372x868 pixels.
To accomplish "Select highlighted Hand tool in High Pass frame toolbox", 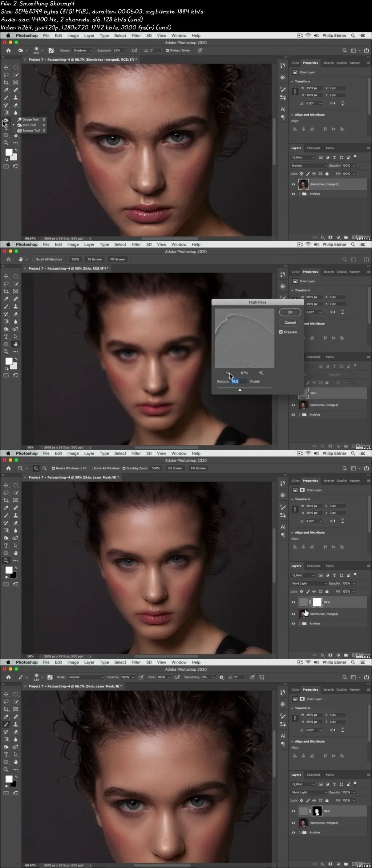I will pyautogui.click(x=16, y=344).
